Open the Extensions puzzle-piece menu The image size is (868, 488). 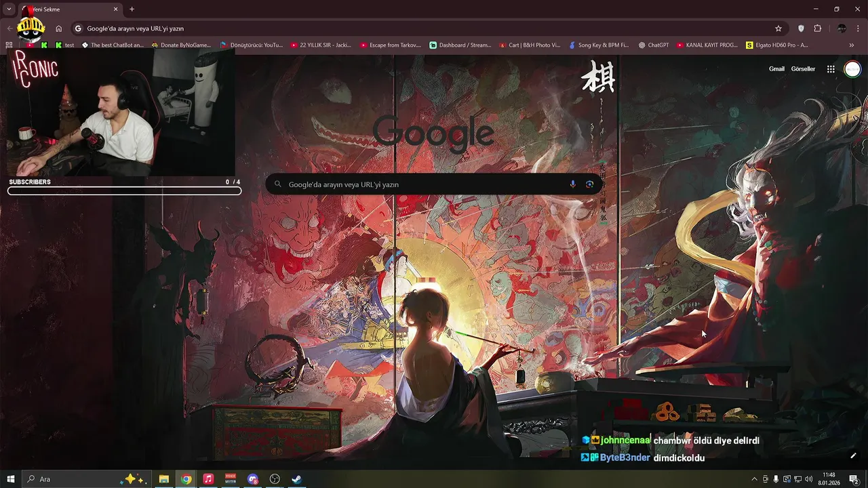click(817, 28)
